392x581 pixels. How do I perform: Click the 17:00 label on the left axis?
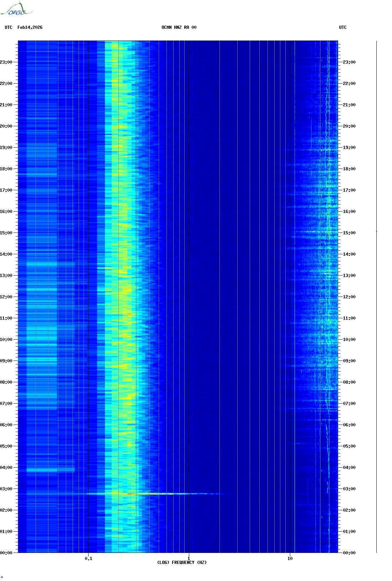point(6,190)
